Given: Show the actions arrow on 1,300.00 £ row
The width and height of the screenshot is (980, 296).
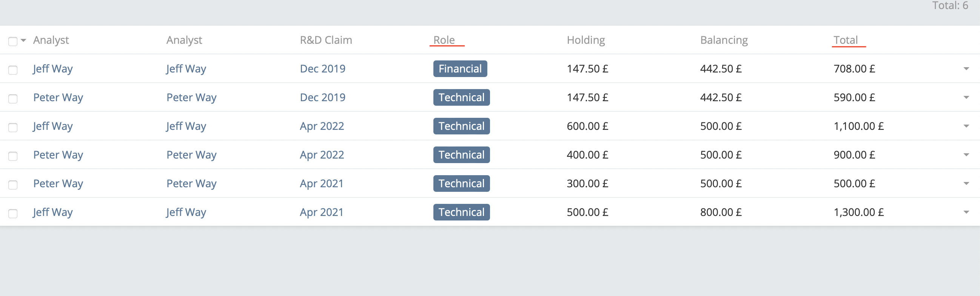Looking at the screenshot, I should [966, 212].
